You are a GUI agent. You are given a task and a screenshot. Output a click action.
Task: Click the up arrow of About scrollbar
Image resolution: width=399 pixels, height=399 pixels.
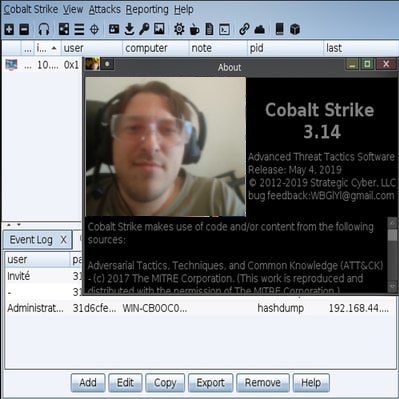tap(392, 223)
